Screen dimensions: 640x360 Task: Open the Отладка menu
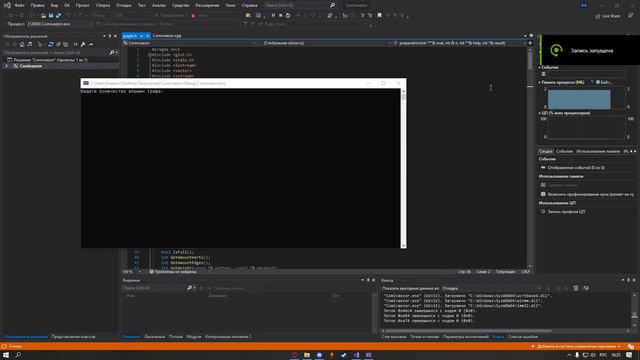pos(123,5)
